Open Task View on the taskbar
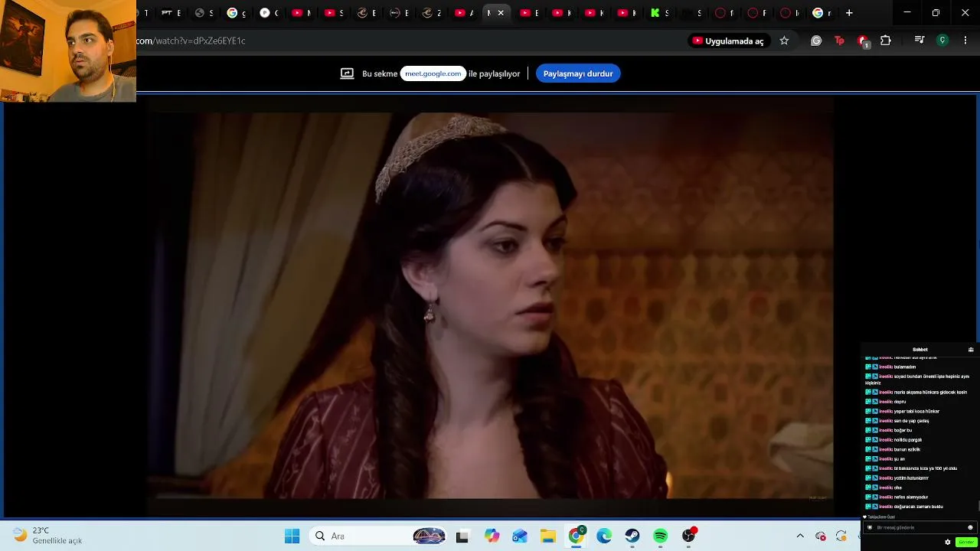The image size is (980, 551). tap(462, 536)
